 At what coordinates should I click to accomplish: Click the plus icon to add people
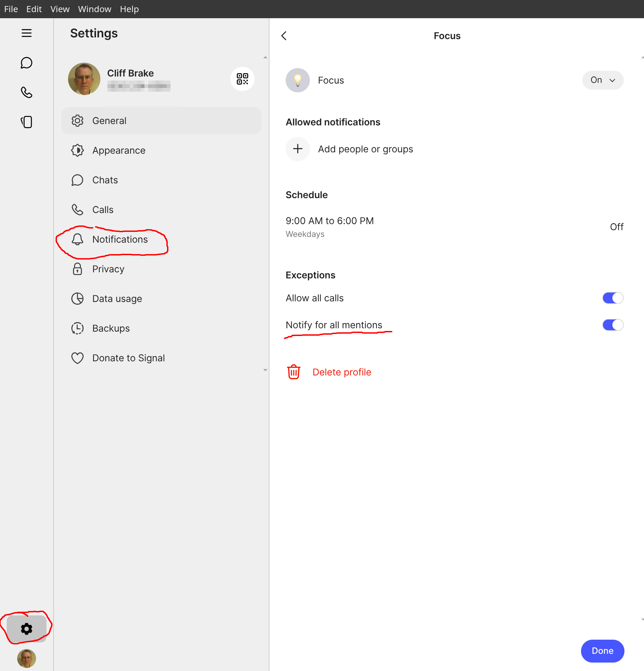point(298,149)
